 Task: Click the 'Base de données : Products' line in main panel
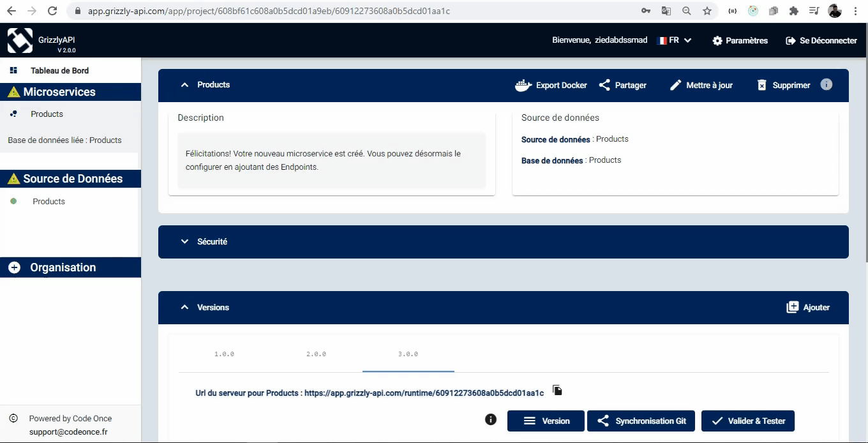click(x=571, y=160)
